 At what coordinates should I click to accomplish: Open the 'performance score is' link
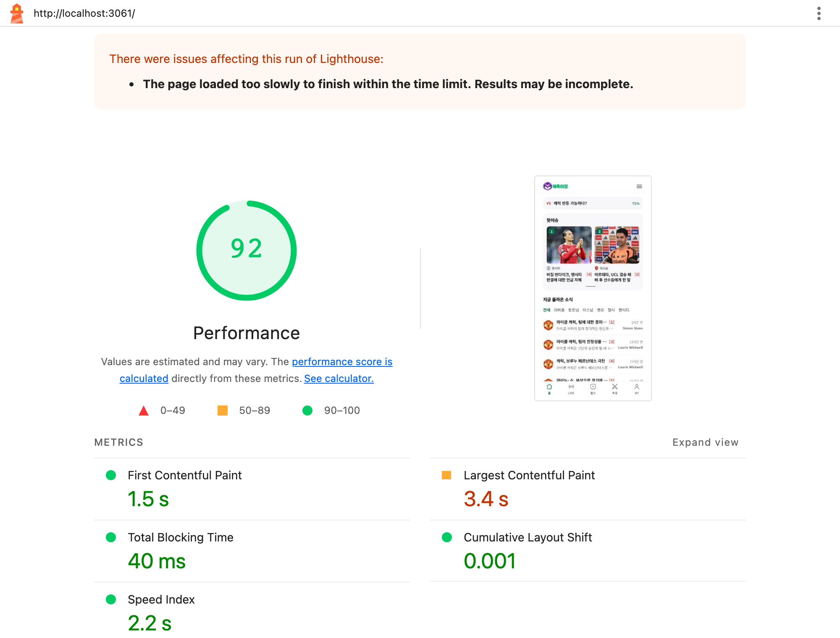342,361
